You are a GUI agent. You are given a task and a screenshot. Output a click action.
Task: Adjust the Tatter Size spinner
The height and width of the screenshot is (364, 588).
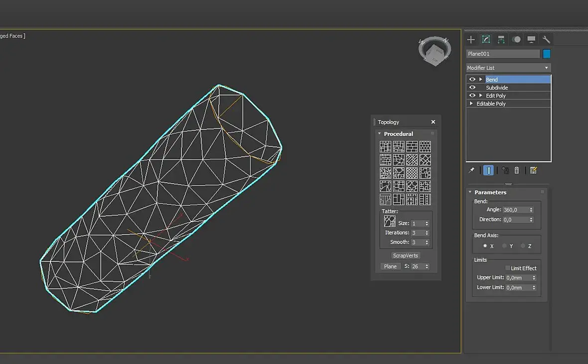pyautogui.click(x=427, y=224)
